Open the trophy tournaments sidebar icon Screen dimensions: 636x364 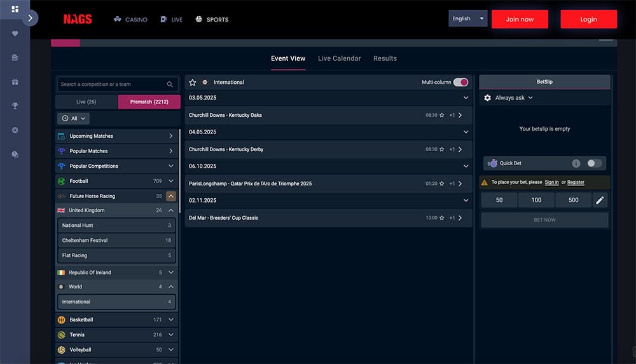point(15,106)
